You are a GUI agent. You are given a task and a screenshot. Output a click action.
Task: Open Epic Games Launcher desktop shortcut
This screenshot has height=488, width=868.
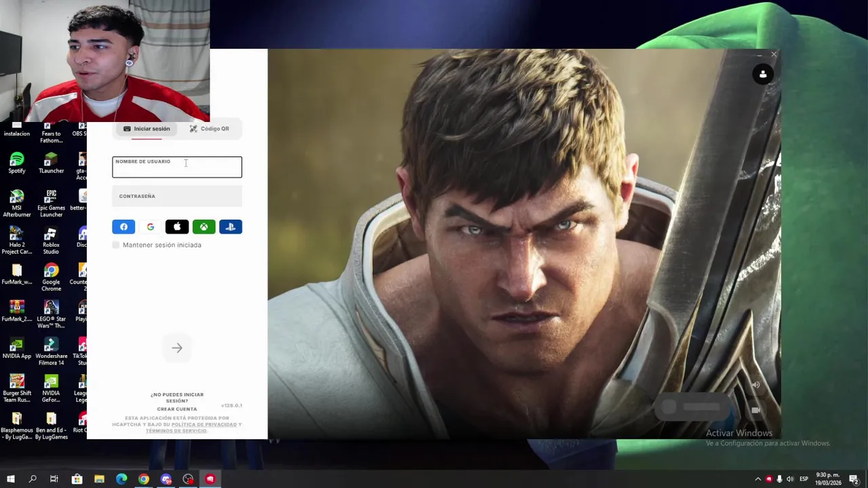51,203
